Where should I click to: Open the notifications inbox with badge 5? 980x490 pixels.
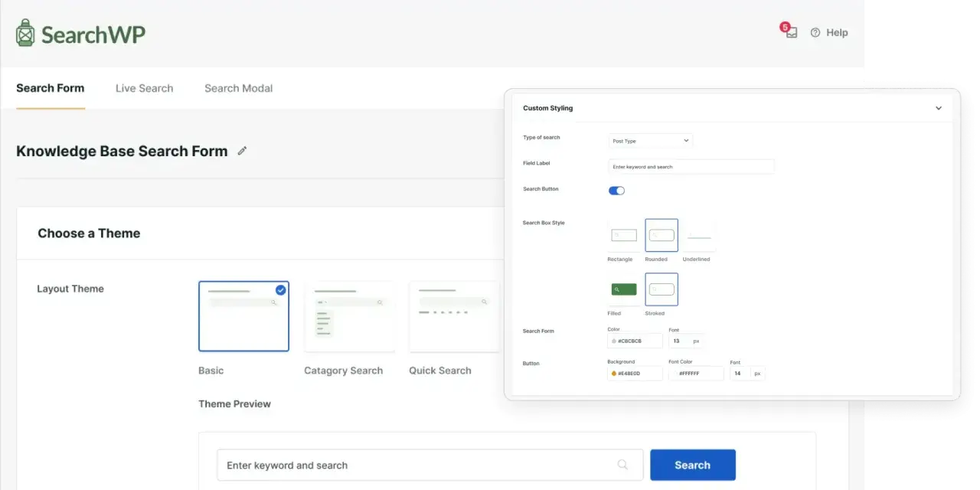pyautogui.click(x=790, y=31)
